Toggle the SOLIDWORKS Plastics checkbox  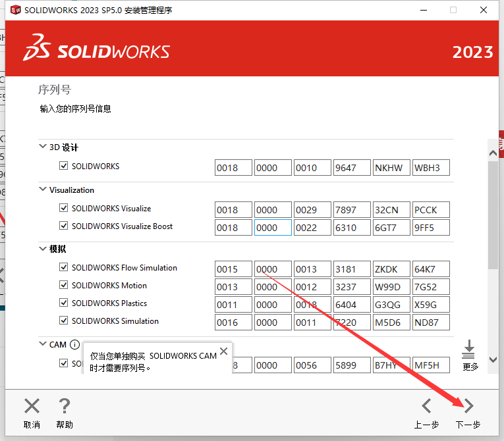point(64,303)
